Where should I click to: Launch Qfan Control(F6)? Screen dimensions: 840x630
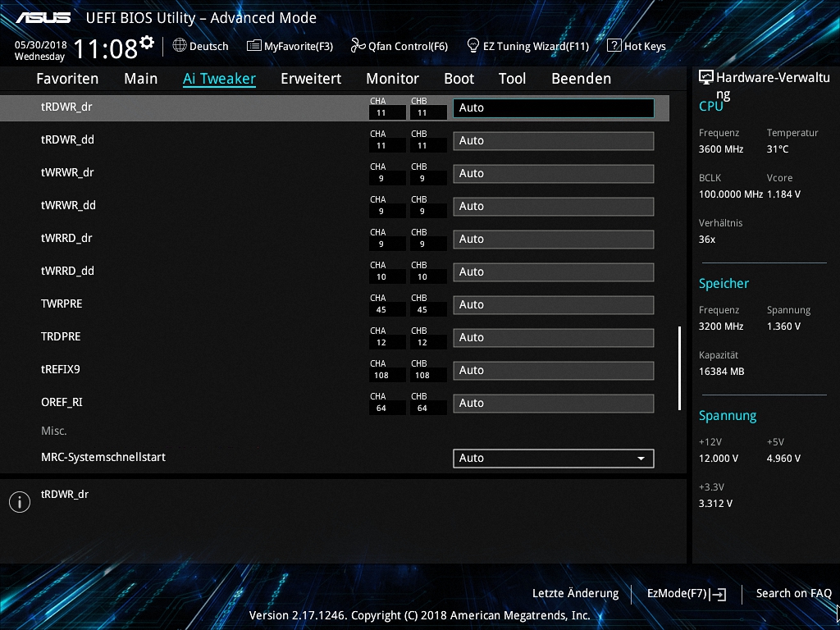(x=399, y=46)
